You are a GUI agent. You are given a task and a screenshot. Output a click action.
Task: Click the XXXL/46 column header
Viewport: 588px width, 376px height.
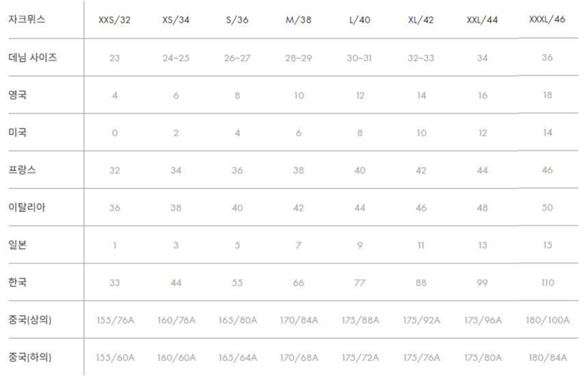547,19
